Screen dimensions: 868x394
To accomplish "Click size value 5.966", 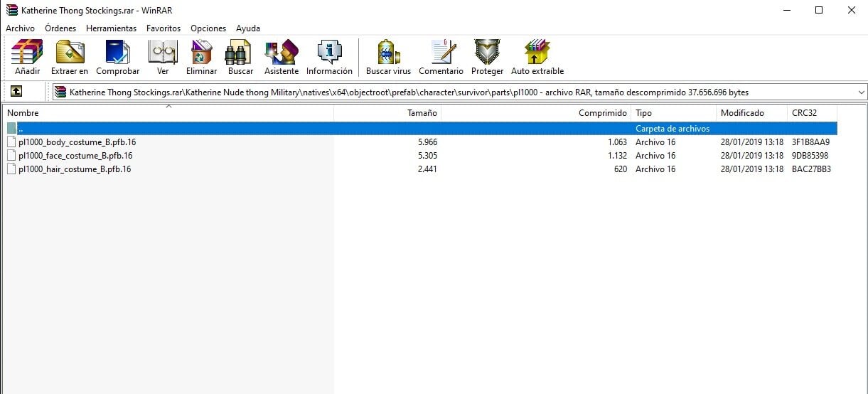I will [427, 142].
